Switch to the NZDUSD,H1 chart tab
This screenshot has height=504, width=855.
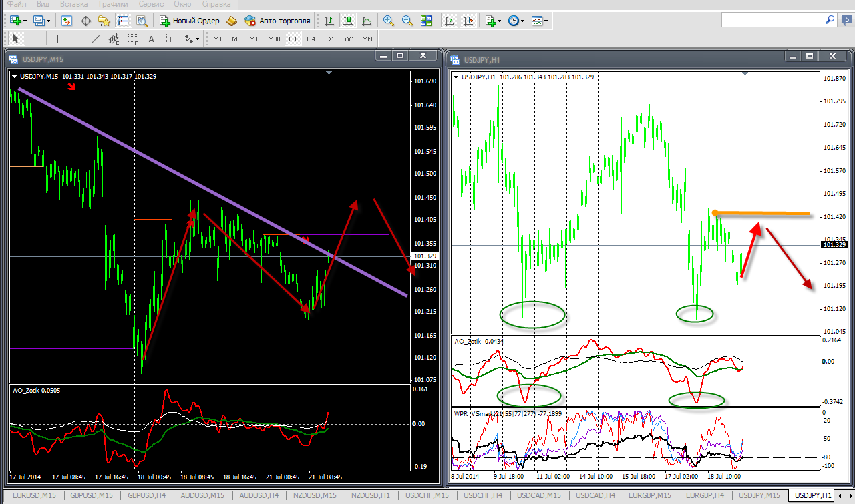tap(370, 495)
